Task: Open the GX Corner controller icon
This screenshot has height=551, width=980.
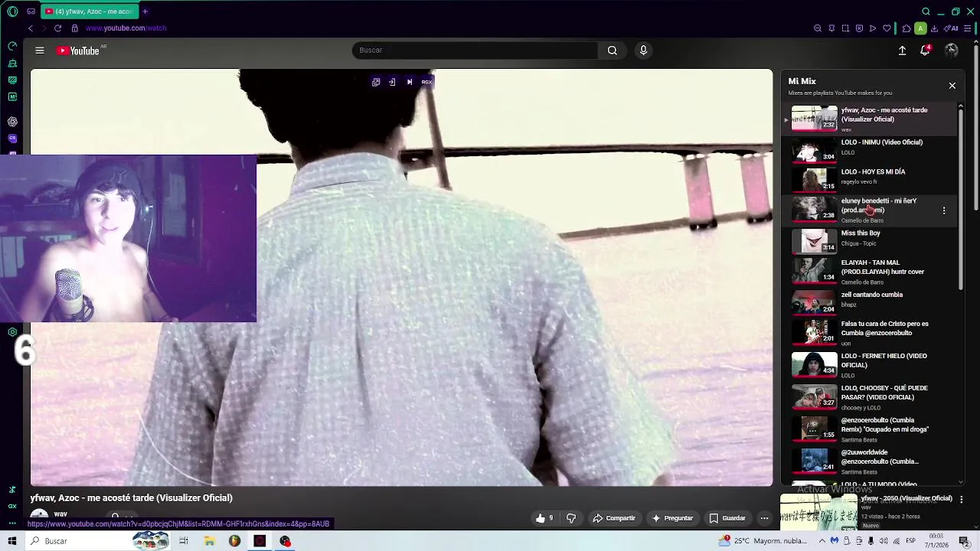Action: pyautogui.click(x=31, y=11)
